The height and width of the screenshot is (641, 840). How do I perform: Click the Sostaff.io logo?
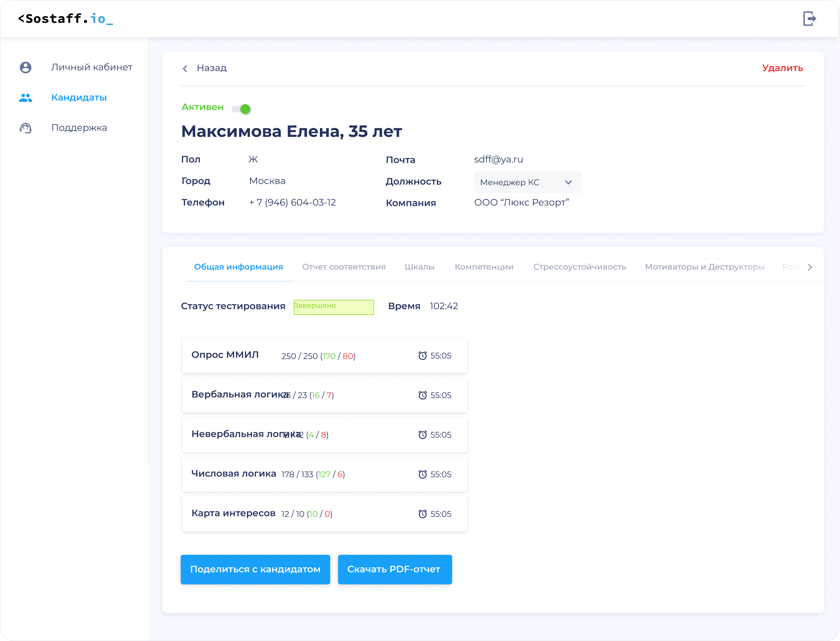tap(65, 19)
